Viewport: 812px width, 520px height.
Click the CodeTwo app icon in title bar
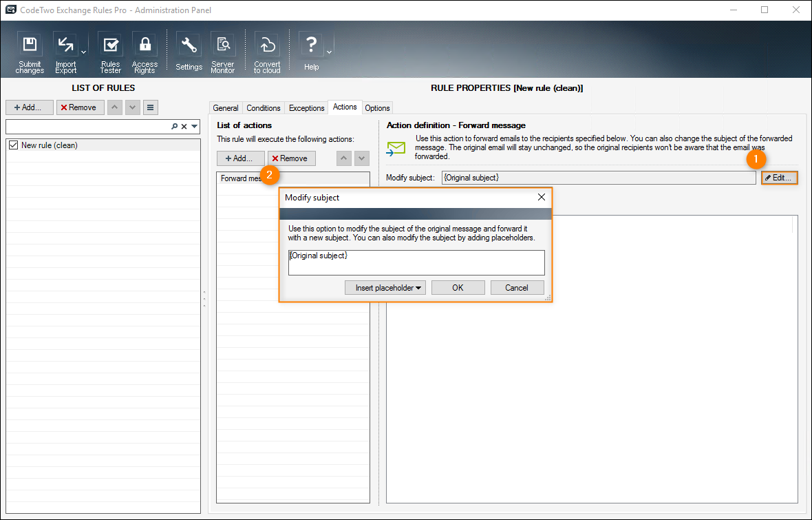click(10, 10)
